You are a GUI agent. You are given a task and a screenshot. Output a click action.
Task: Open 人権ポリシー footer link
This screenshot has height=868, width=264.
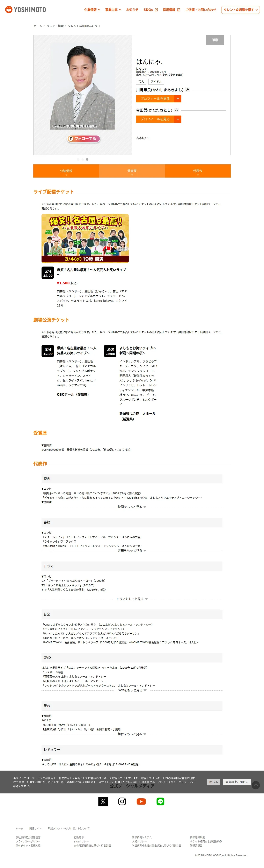[x=139, y=841]
